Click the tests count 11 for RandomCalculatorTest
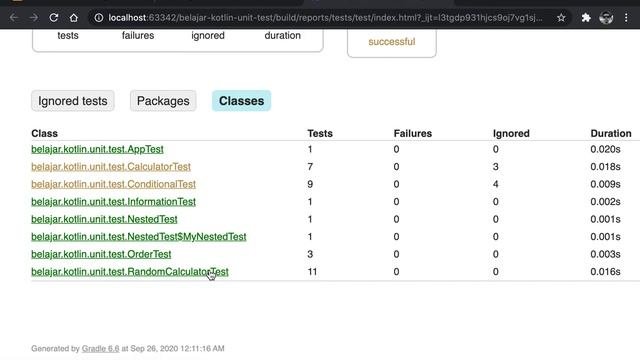This screenshot has width=640, height=360. tap(312, 272)
